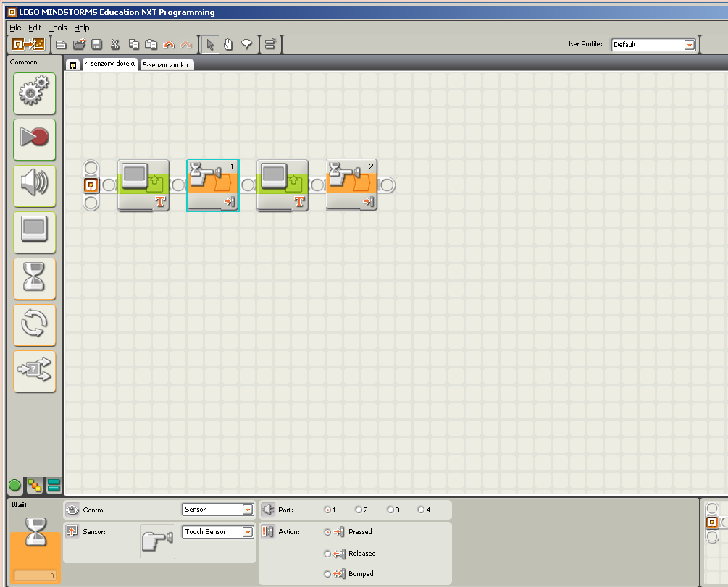Image resolution: width=728 pixels, height=587 pixels.
Task: Switch to tab 5-senzor zvuku
Action: [x=166, y=64]
